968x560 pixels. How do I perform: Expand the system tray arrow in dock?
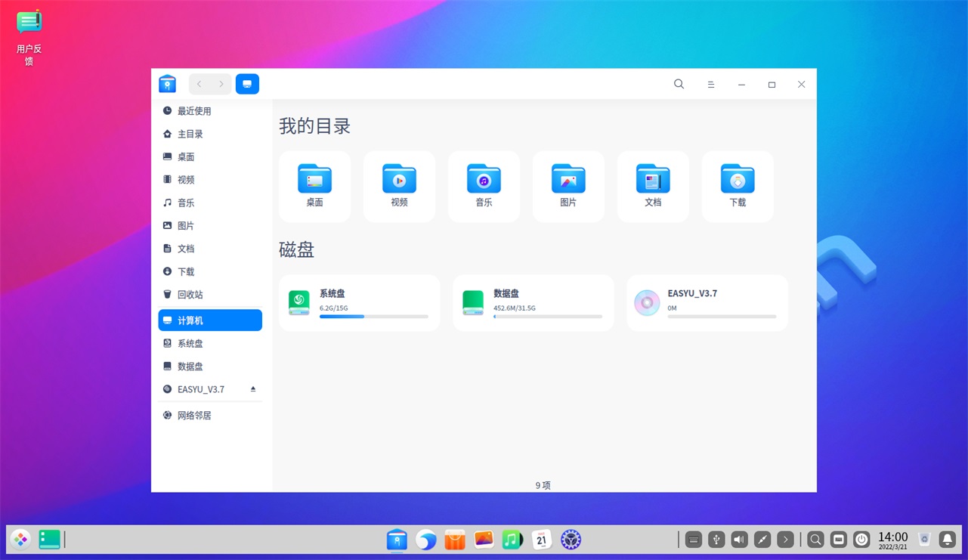[x=785, y=540]
